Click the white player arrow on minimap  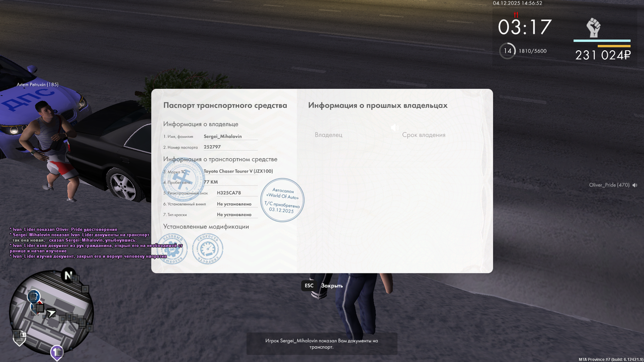coord(51,313)
